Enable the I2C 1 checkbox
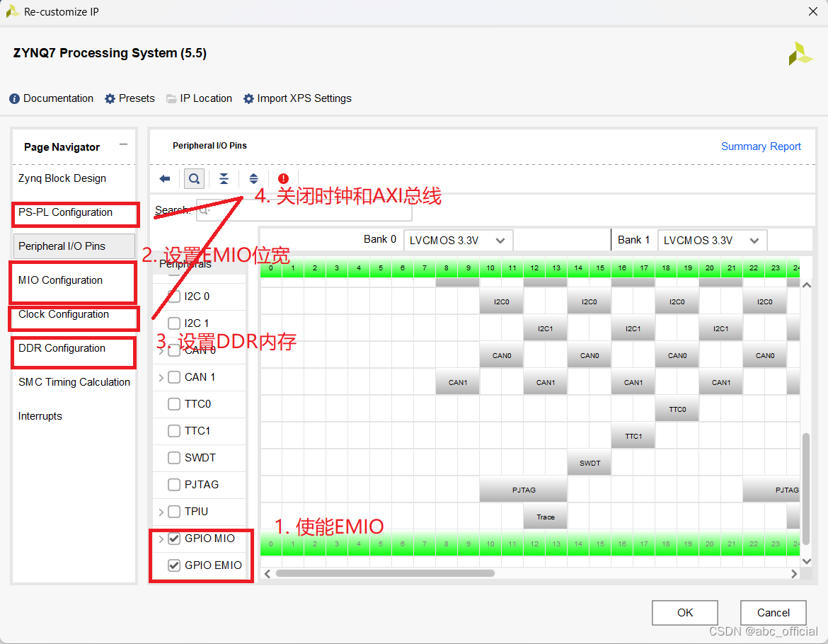The image size is (828, 644). (173, 323)
